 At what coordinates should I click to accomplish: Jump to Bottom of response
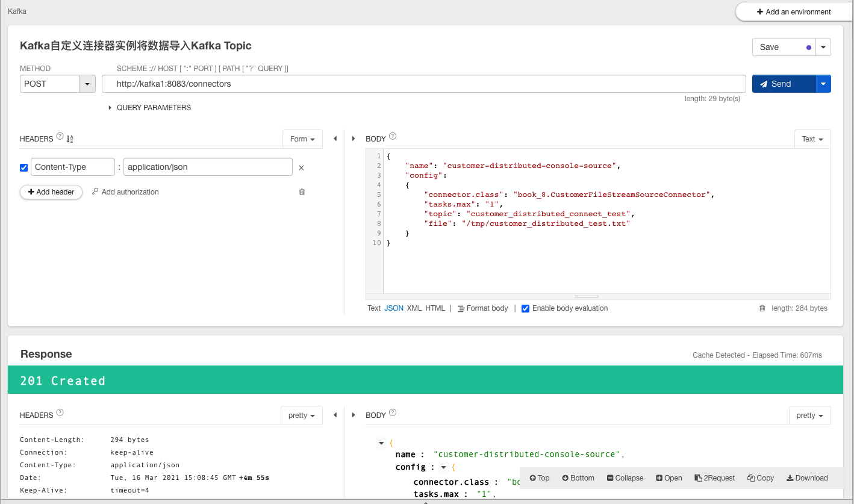point(578,478)
